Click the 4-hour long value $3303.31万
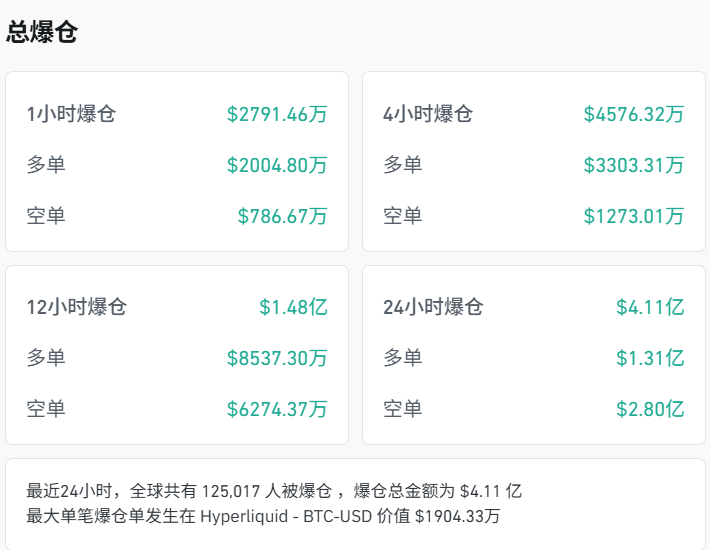This screenshot has height=550, width=710. 634,165
